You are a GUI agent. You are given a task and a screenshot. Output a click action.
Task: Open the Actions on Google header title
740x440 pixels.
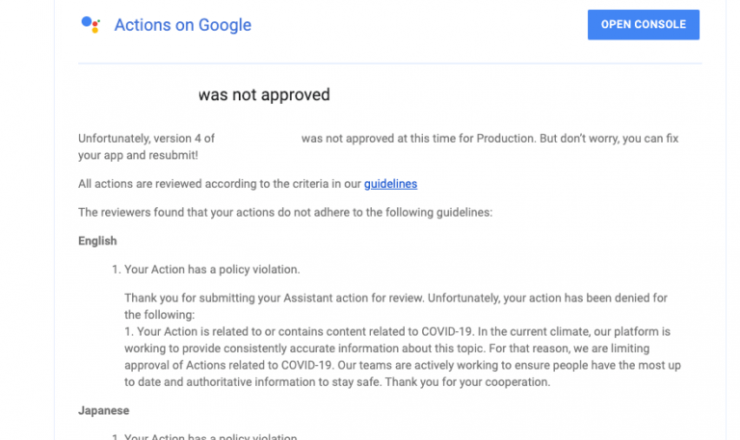(x=183, y=25)
